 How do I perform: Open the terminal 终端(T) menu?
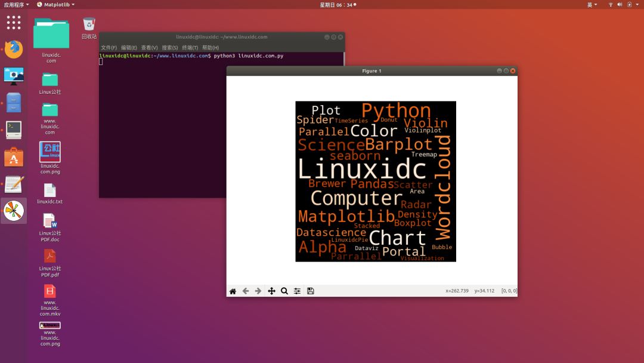click(190, 48)
